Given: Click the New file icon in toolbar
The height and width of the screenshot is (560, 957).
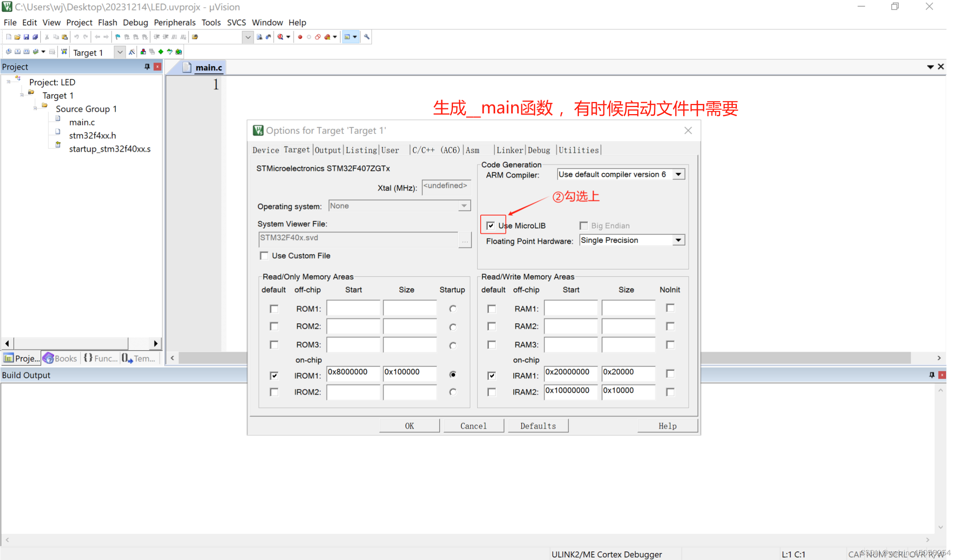Looking at the screenshot, I should point(9,37).
